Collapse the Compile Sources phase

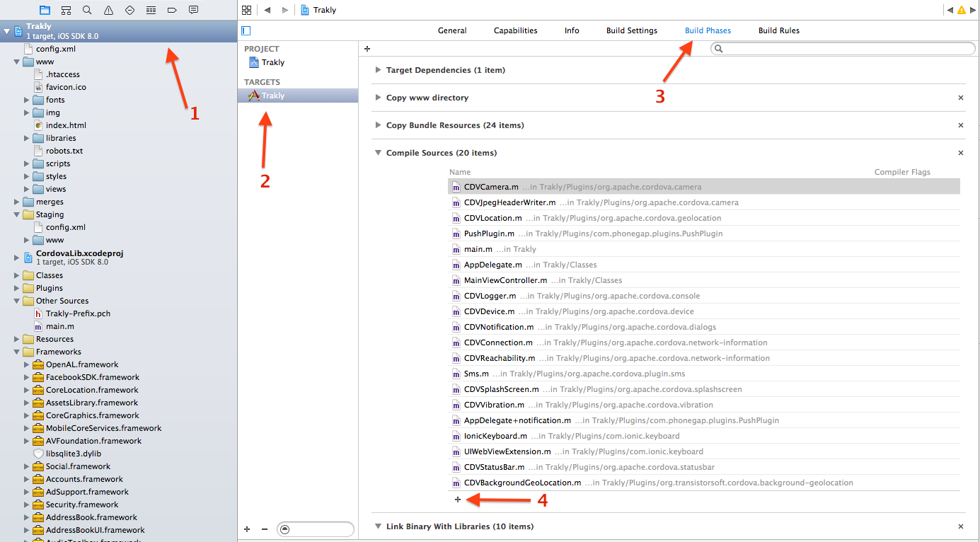tap(379, 153)
